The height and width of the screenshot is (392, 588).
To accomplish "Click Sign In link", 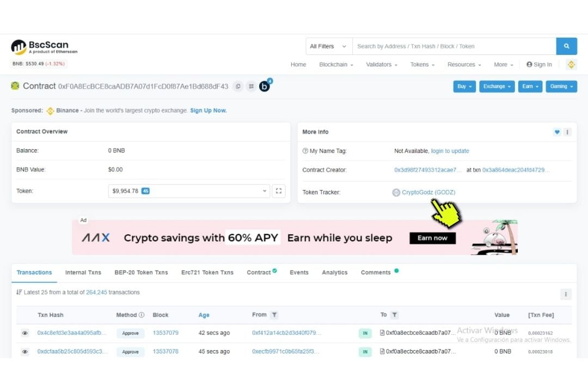I will [539, 65].
